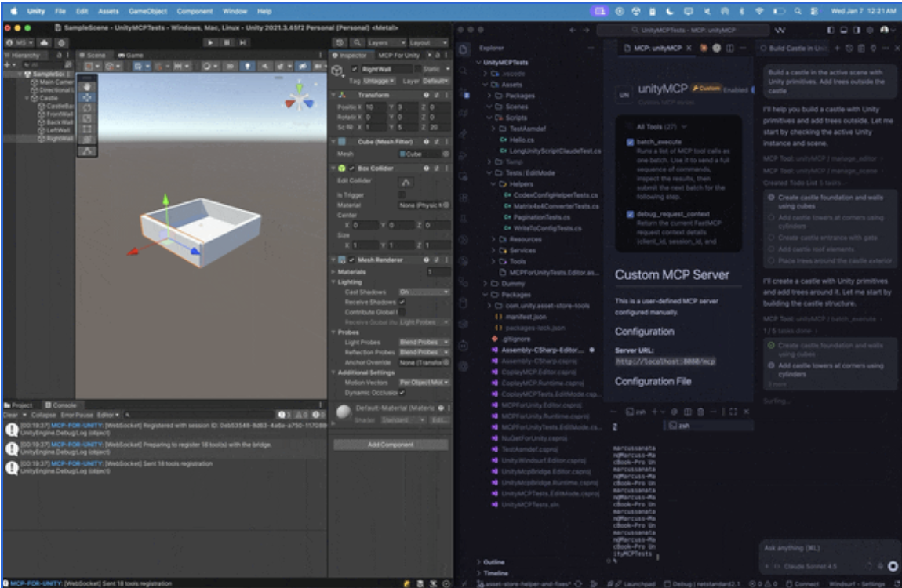This screenshot has width=902, height=588.
Task: Open Tag dropdown showing Untagged
Action: (379, 81)
